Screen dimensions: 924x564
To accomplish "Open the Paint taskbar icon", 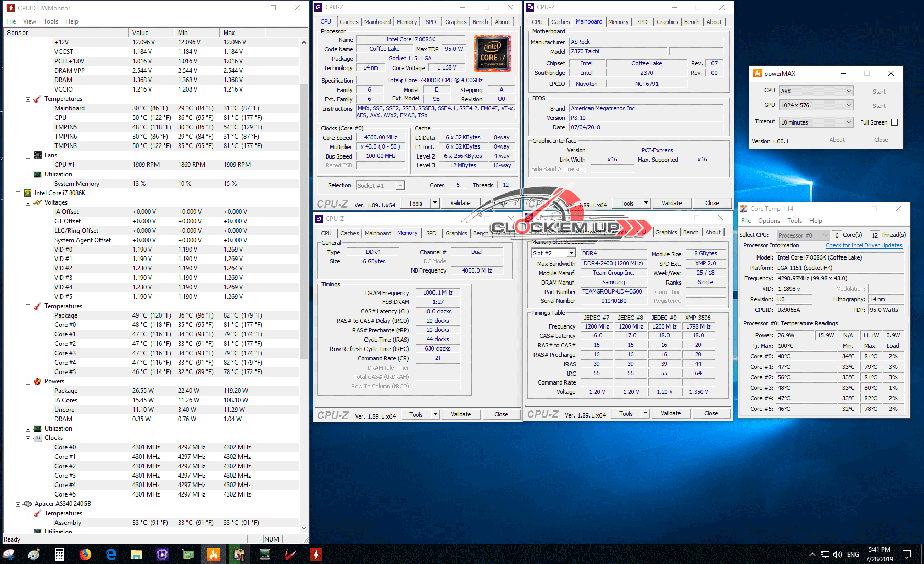I will [x=34, y=555].
